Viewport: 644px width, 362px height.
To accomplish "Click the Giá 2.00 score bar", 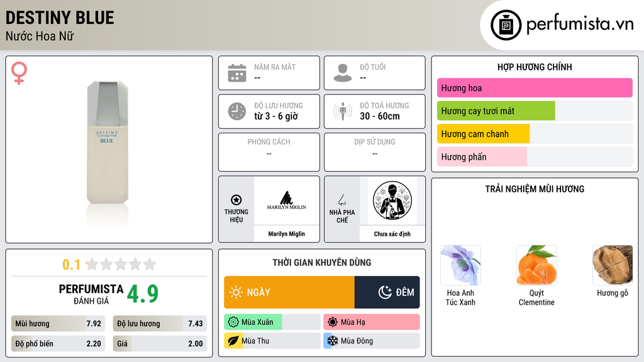I will (160, 344).
